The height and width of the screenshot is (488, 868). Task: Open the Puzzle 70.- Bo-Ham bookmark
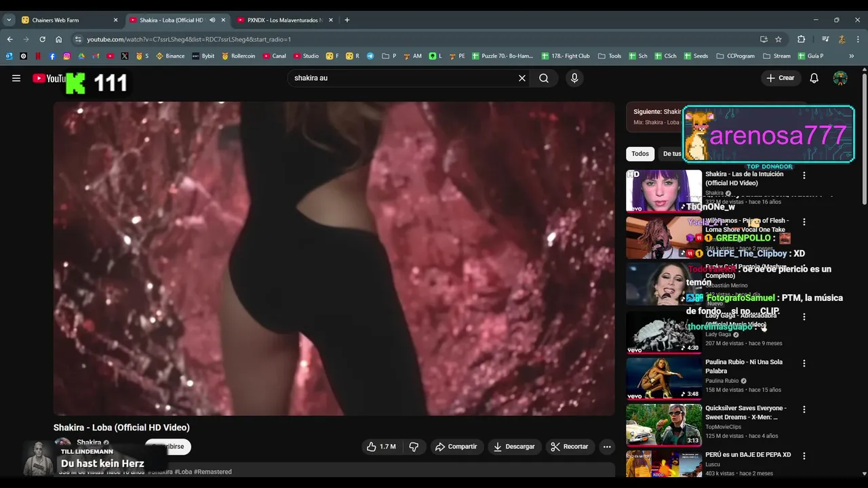[502, 56]
